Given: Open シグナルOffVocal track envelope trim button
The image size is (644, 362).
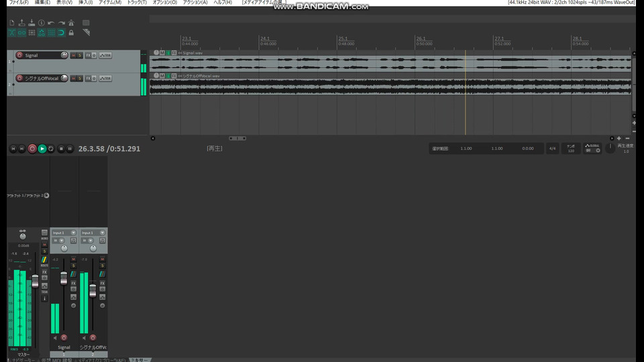Looking at the screenshot, I should point(105,78).
